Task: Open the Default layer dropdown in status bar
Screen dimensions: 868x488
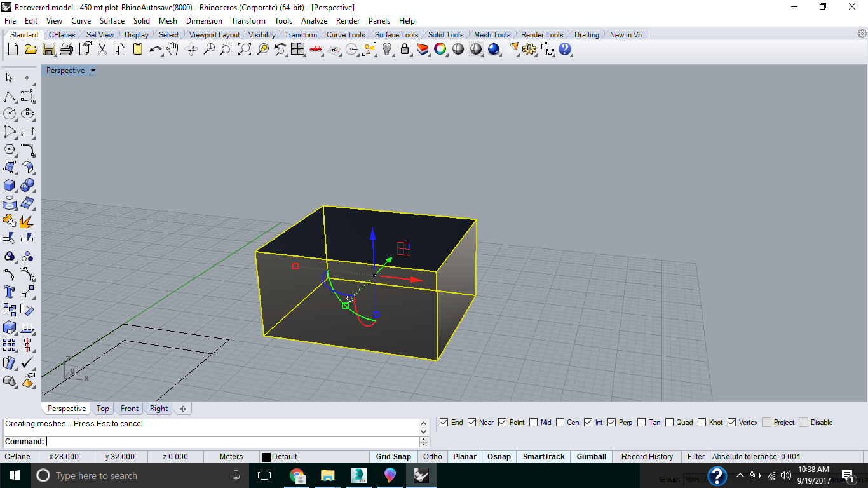Action: tap(280, 457)
